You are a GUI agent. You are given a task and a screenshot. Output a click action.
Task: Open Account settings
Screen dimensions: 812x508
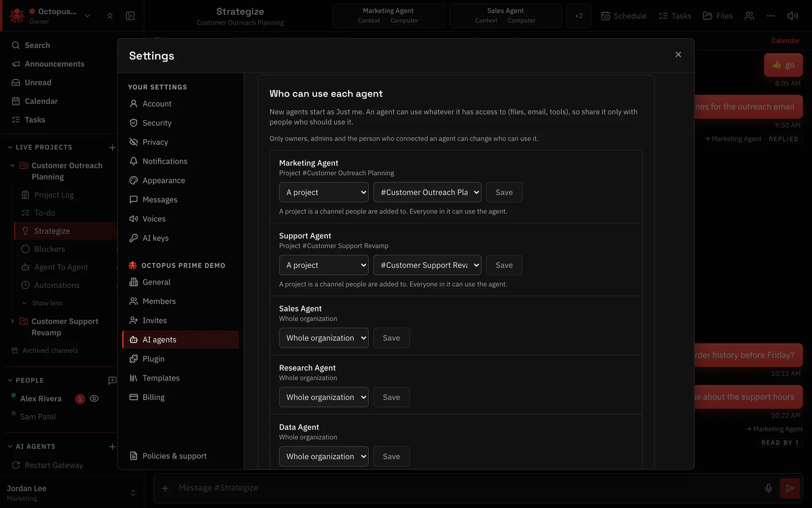coord(180,104)
